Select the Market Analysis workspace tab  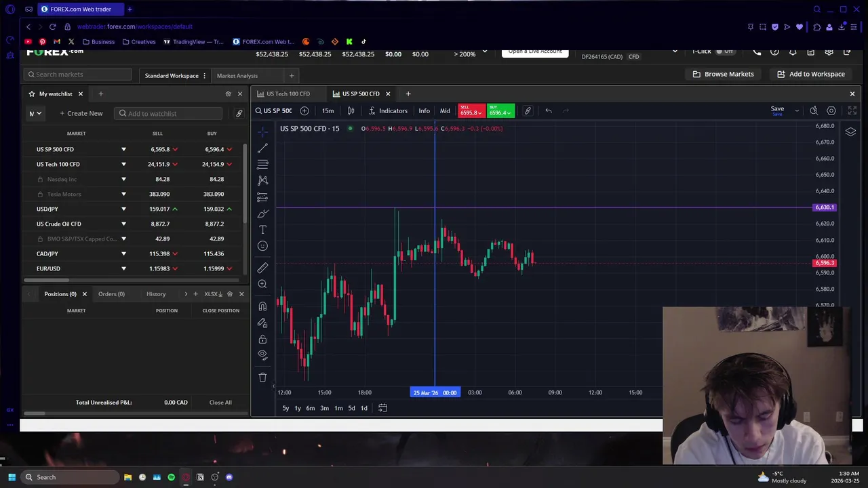click(237, 75)
